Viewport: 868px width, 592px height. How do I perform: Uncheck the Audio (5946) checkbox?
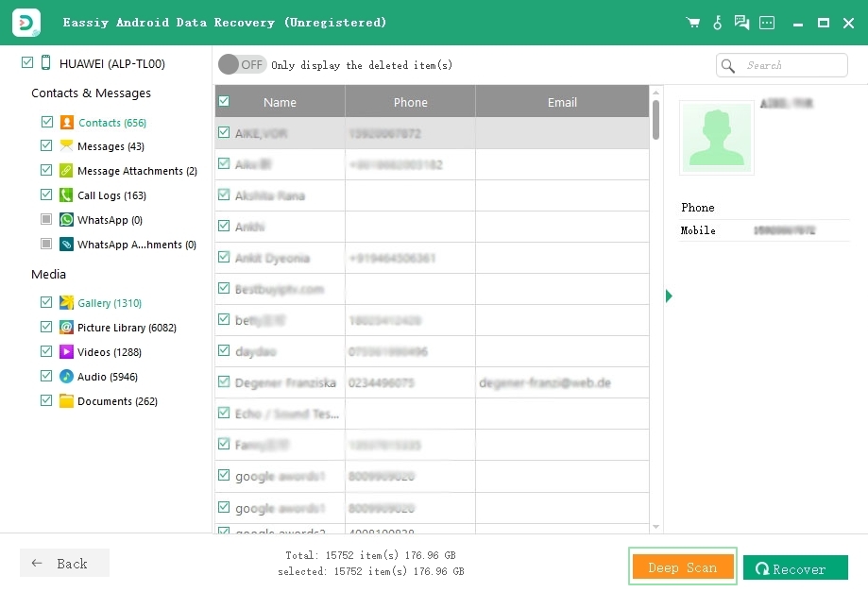(46, 376)
